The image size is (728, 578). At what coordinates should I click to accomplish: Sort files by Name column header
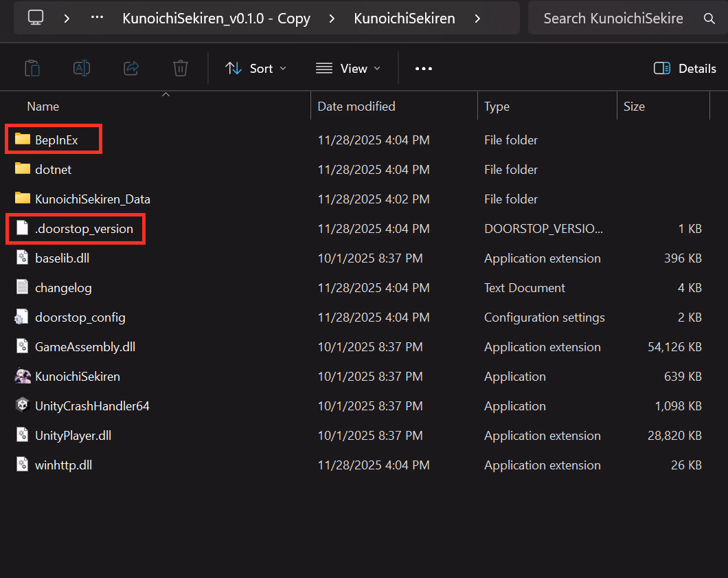tap(43, 107)
